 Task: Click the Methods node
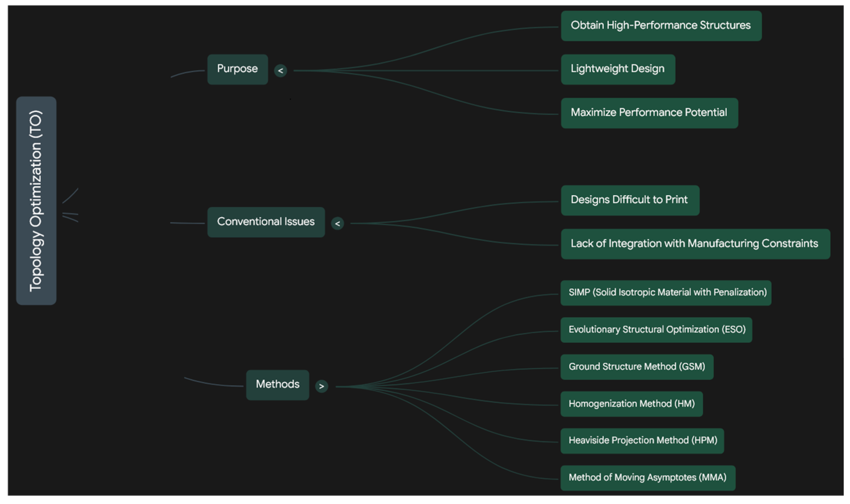tap(278, 385)
